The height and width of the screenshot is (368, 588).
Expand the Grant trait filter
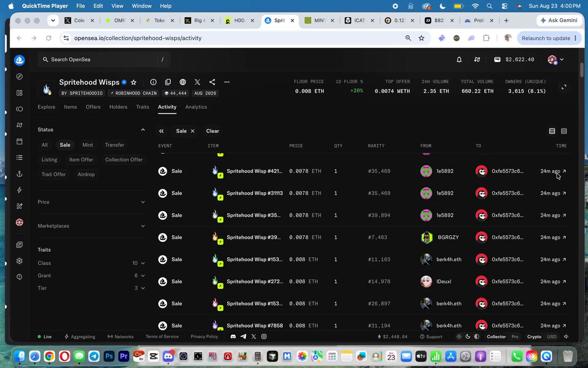[92, 275]
